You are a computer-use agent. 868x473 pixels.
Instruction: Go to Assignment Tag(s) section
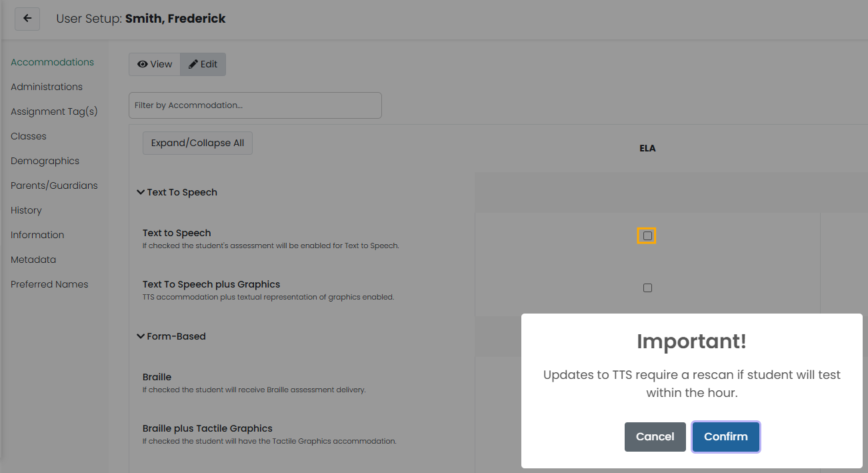pyautogui.click(x=54, y=111)
